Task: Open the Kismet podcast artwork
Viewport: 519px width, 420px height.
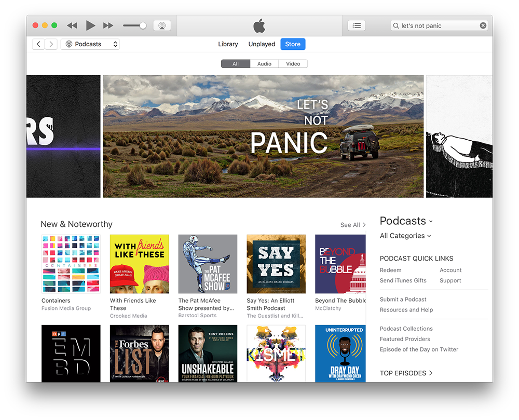Action: 276,354
